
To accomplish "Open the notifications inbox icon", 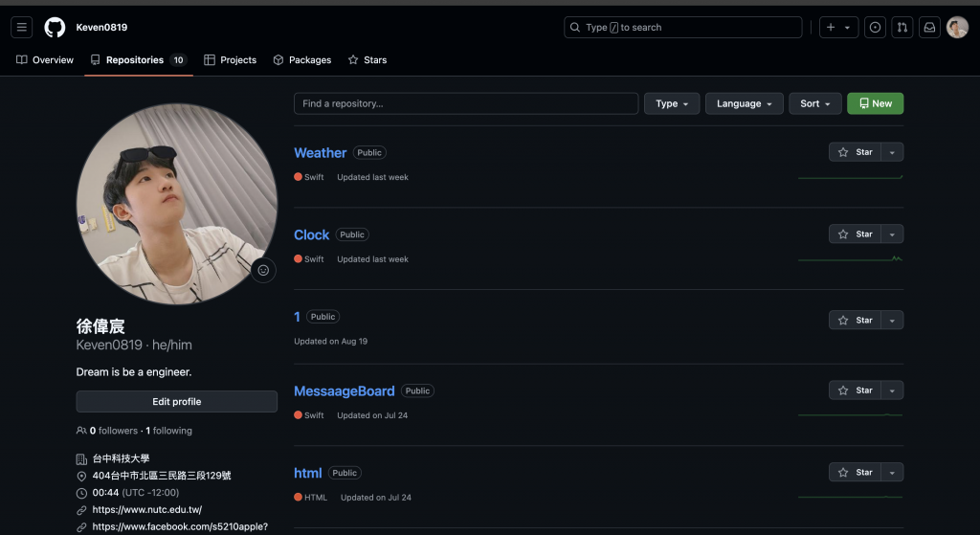I will click(930, 28).
